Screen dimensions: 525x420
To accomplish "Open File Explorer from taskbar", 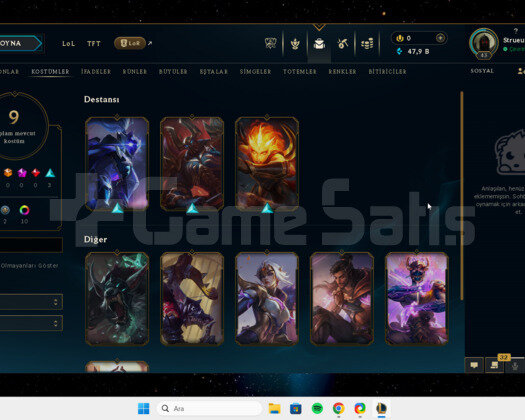I will click(274, 408).
